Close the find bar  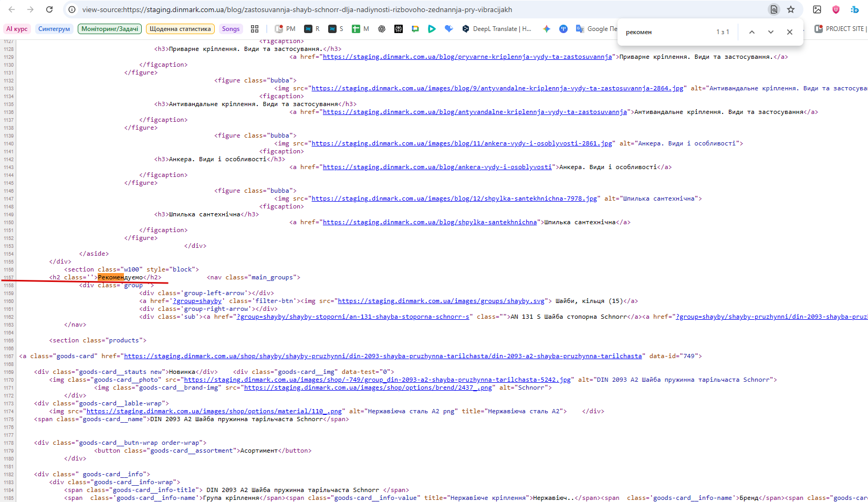coord(790,32)
